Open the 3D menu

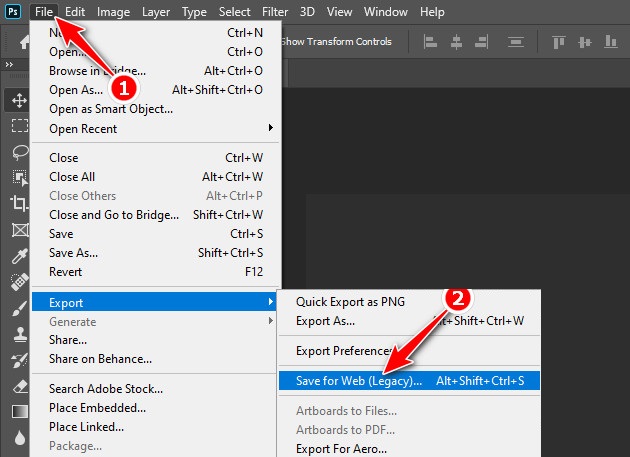coord(307,12)
